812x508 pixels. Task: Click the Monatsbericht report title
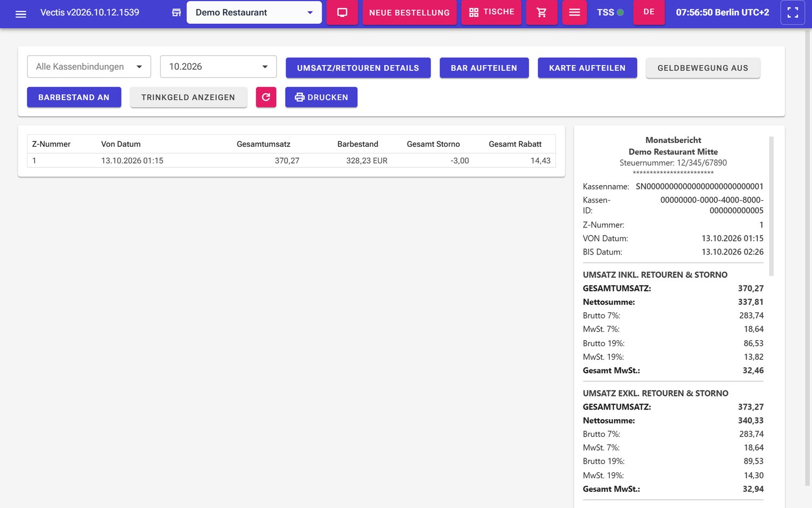pos(673,140)
